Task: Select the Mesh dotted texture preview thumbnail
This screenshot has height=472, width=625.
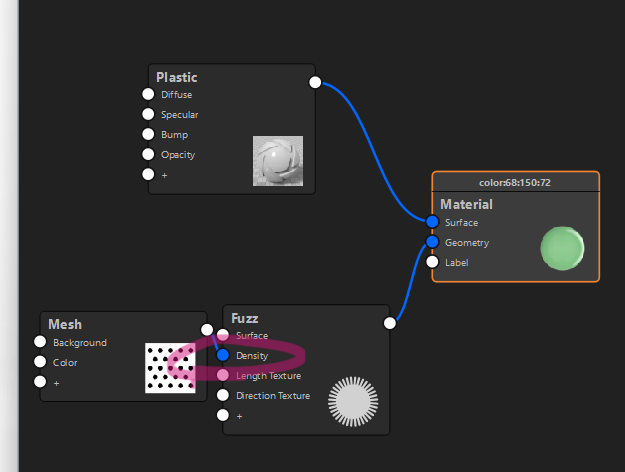Action: (x=170, y=368)
